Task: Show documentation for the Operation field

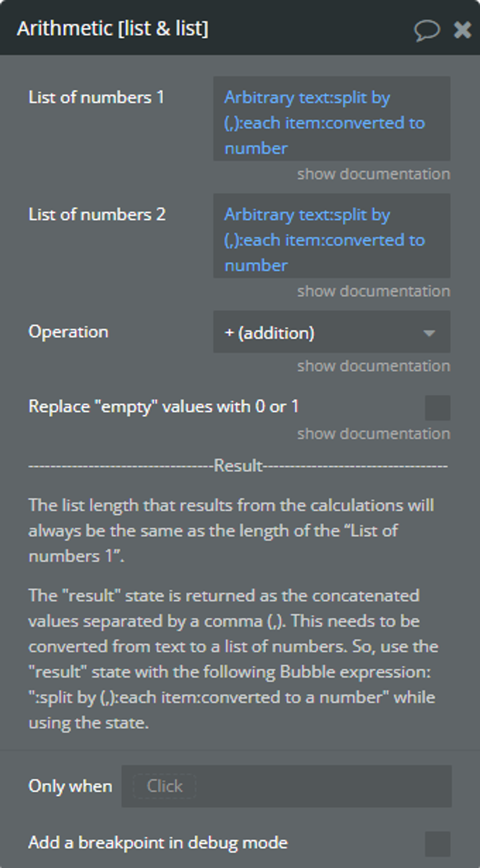Action: [374, 367]
